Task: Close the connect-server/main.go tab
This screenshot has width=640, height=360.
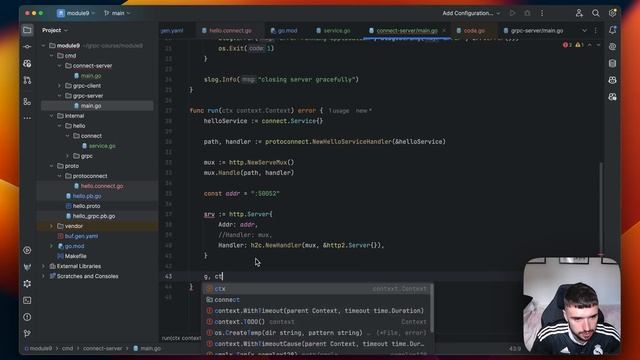Action: point(444,31)
